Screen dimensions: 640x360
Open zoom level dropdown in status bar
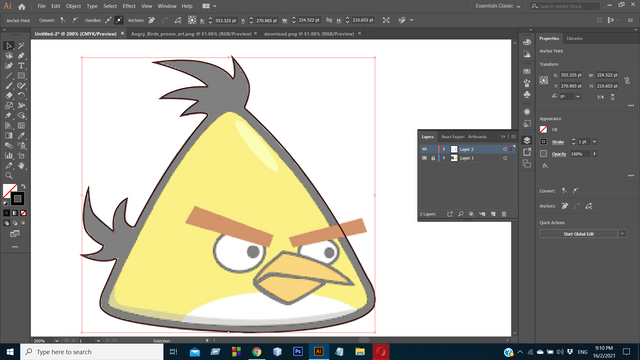coord(56,341)
